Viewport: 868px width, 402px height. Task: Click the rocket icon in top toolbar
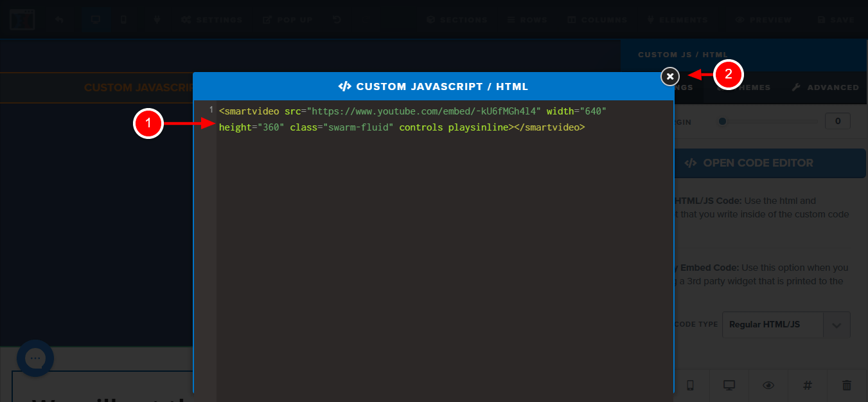pyautogui.click(x=157, y=20)
